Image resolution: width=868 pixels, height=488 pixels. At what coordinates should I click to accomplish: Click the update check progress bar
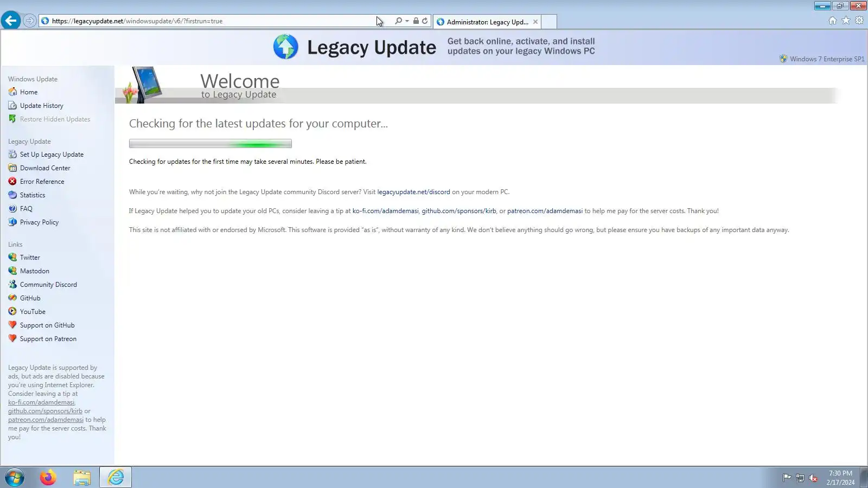point(210,144)
